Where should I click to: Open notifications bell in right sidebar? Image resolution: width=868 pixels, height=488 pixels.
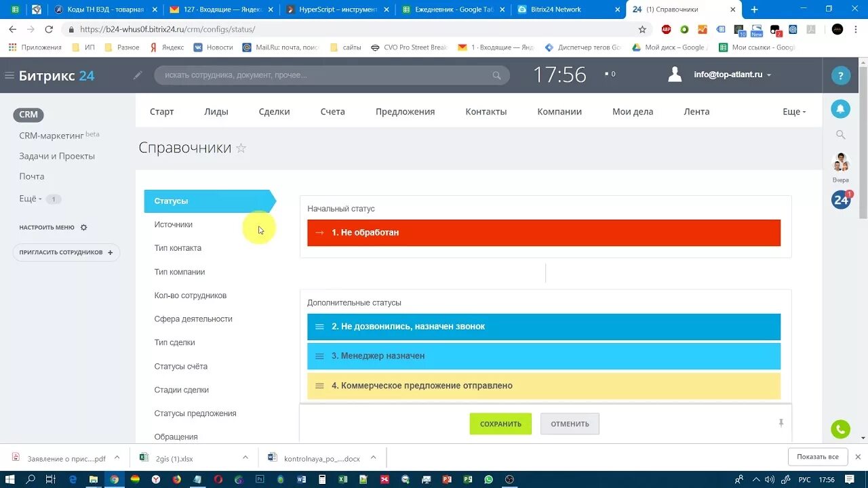click(841, 108)
